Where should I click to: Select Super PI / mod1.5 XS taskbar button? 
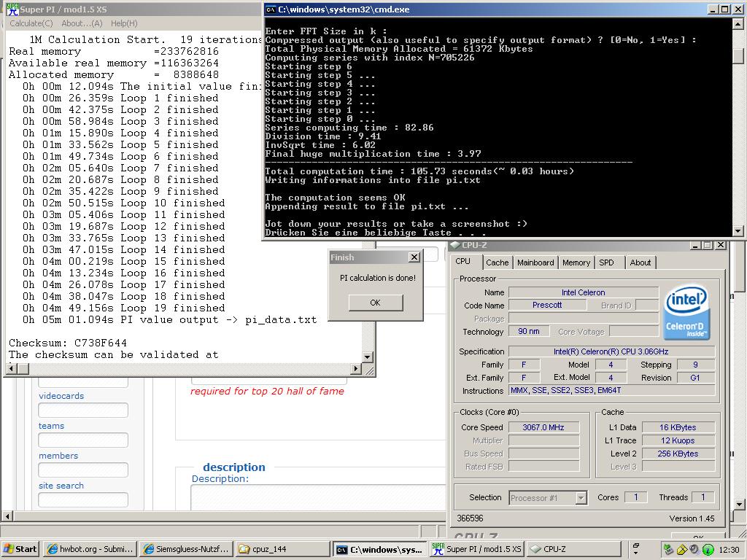pos(476,549)
